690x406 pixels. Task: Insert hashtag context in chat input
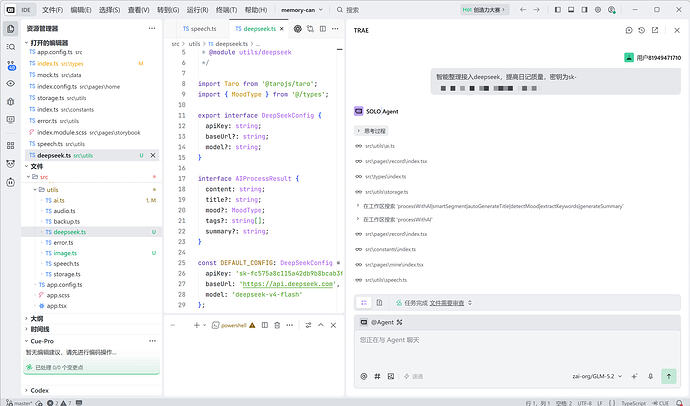pos(377,376)
